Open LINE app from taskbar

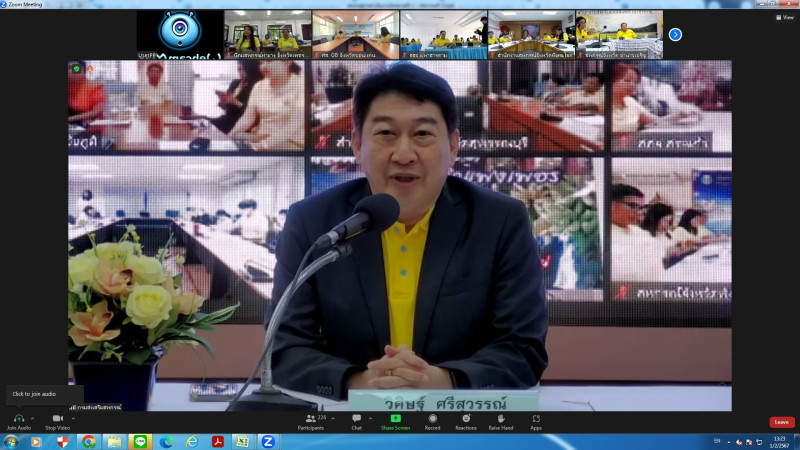(x=140, y=442)
